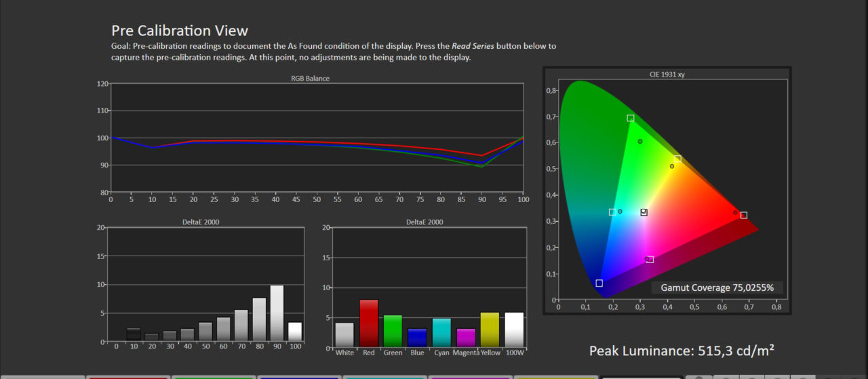Click the cyan target square on CIE chart

(x=612, y=212)
